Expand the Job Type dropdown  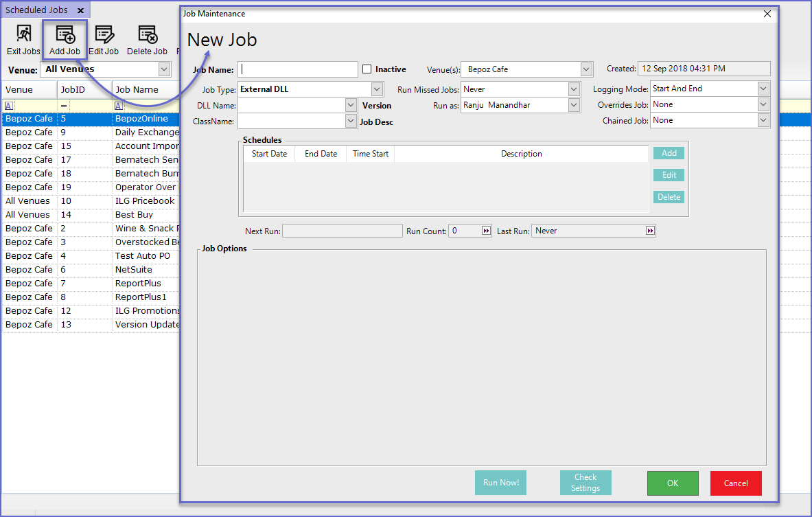tap(377, 89)
